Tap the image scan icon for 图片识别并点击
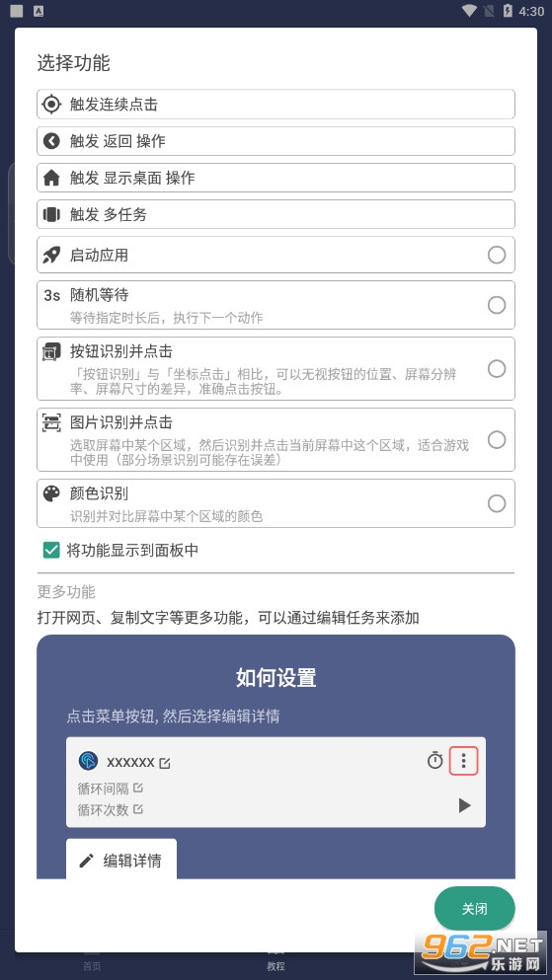The width and height of the screenshot is (552, 980). (51, 422)
